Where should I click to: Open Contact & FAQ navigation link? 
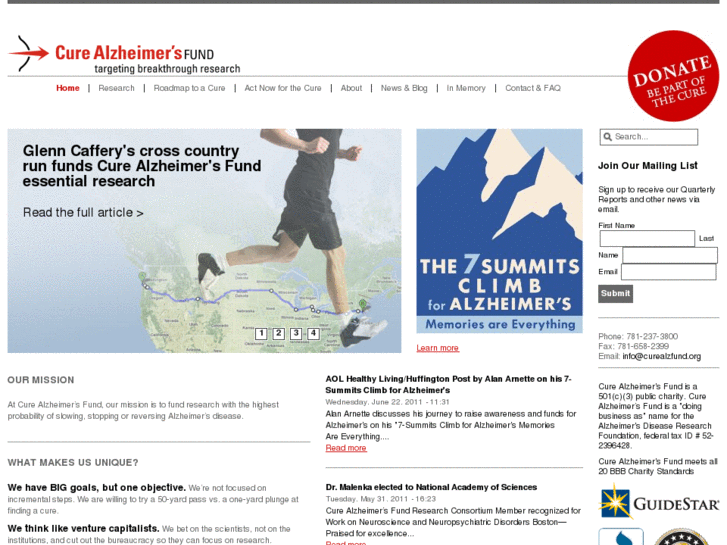pos(533,88)
